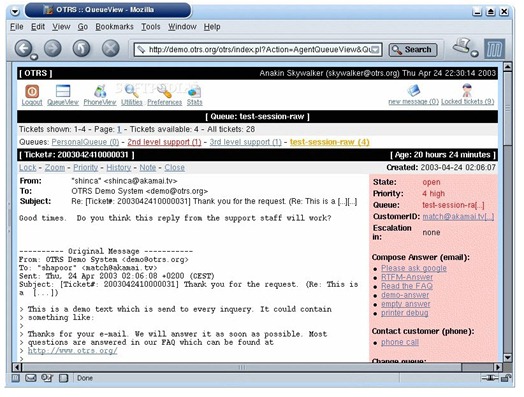Click the new message envelope icon
The height and width of the screenshot is (397, 524).
(413, 90)
